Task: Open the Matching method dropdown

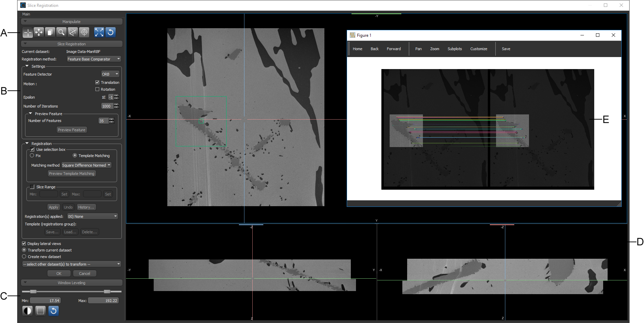Action: [86, 165]
